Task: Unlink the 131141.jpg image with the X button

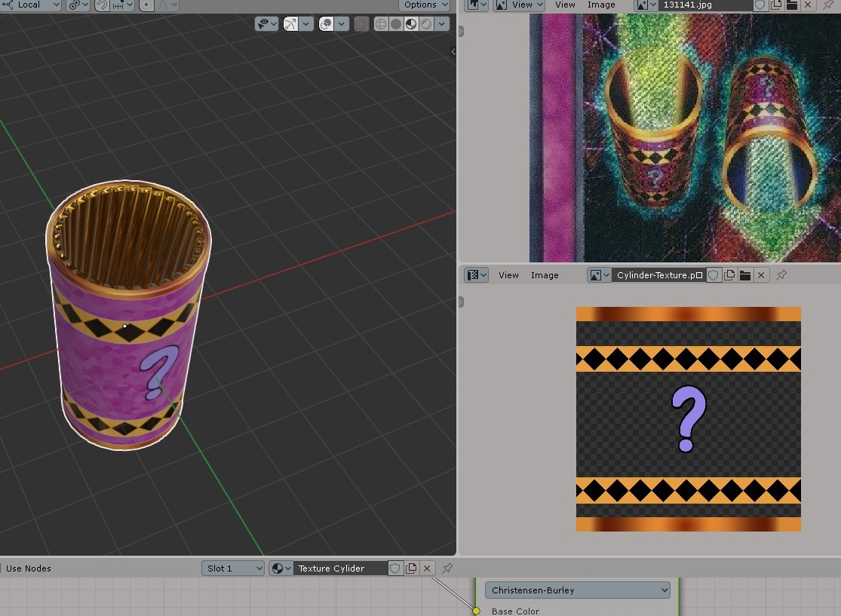Action: coord(807,5)
